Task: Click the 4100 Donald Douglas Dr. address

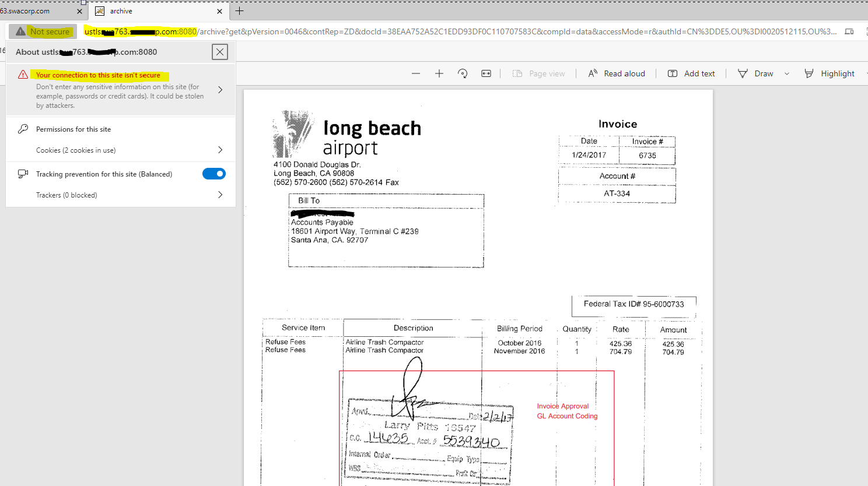Action: coord(317,165)
